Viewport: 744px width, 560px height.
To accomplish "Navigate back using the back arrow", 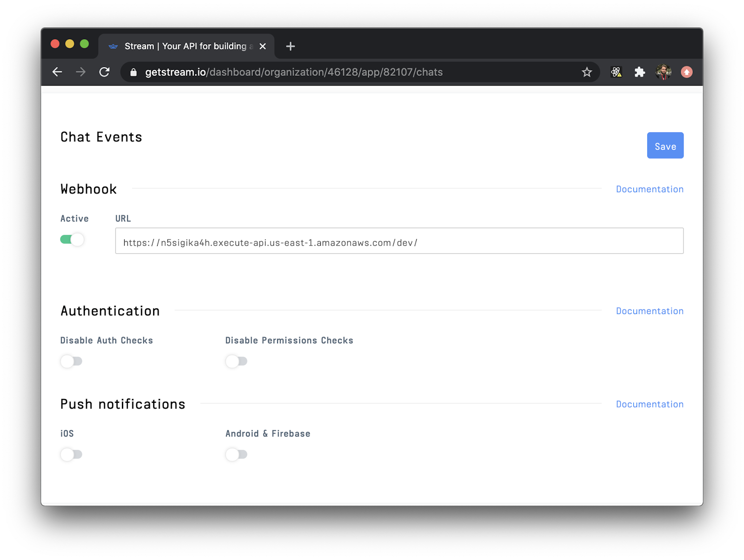I will (x=57, y=72).
